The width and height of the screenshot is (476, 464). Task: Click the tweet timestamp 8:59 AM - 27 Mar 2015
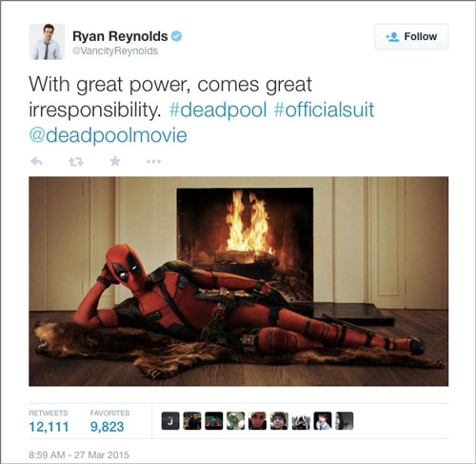point(79,454)
